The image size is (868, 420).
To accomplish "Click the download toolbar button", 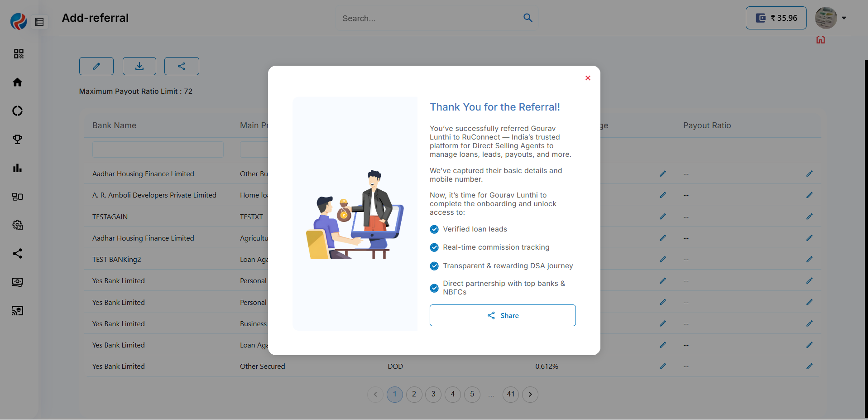I will (x=139, y=66).
